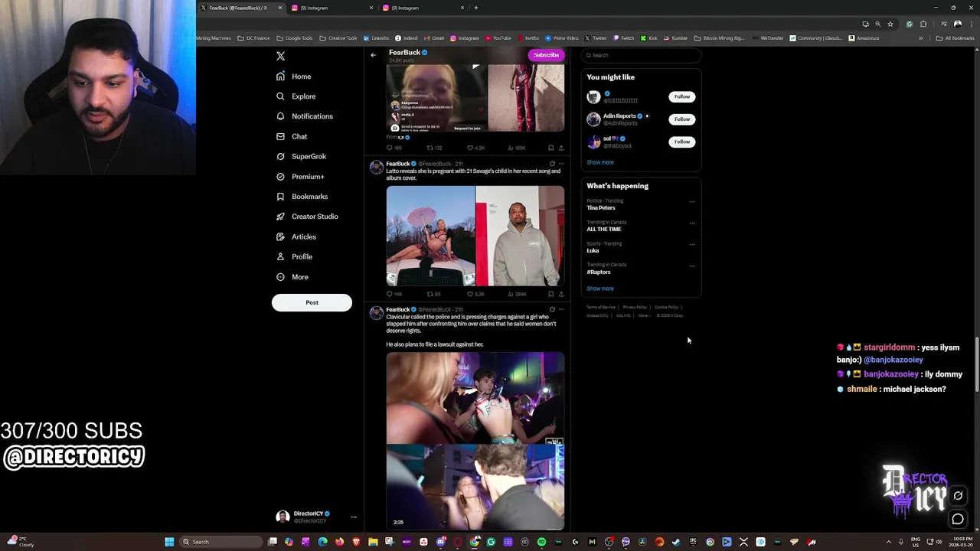Open trending topic ALL THE TIME
The width and height of the screenshot is (980, 551).
click(604, 229)
